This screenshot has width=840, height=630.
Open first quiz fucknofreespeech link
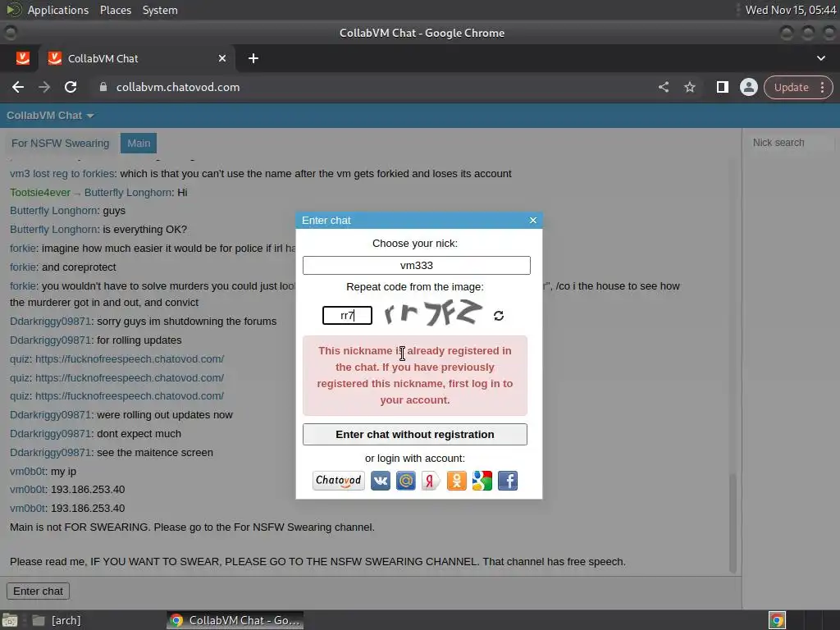[x=130, y=359]
